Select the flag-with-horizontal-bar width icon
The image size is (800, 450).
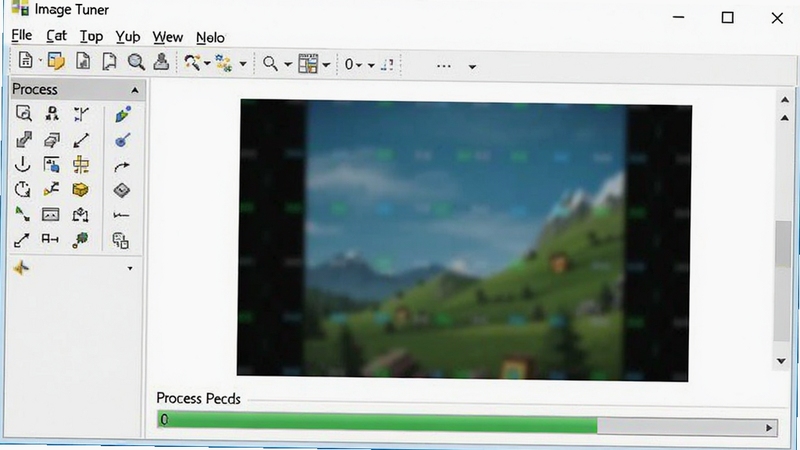(50, 238)
